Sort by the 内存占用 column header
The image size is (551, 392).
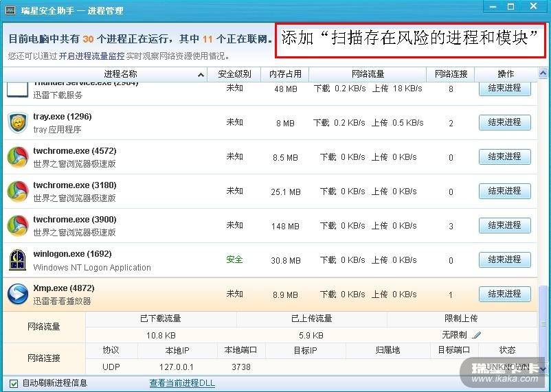(285, 74)
